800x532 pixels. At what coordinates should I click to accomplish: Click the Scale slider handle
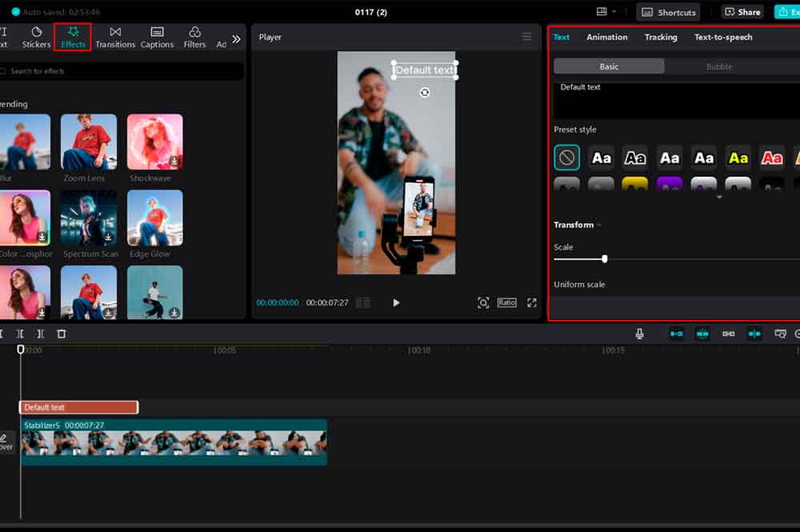click(605, 259)
